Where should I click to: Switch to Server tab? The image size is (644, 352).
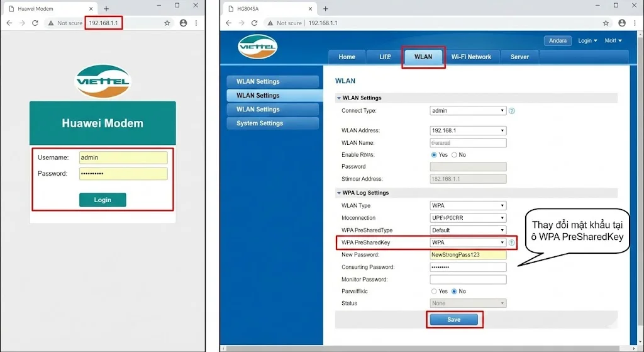pos(519,57)
